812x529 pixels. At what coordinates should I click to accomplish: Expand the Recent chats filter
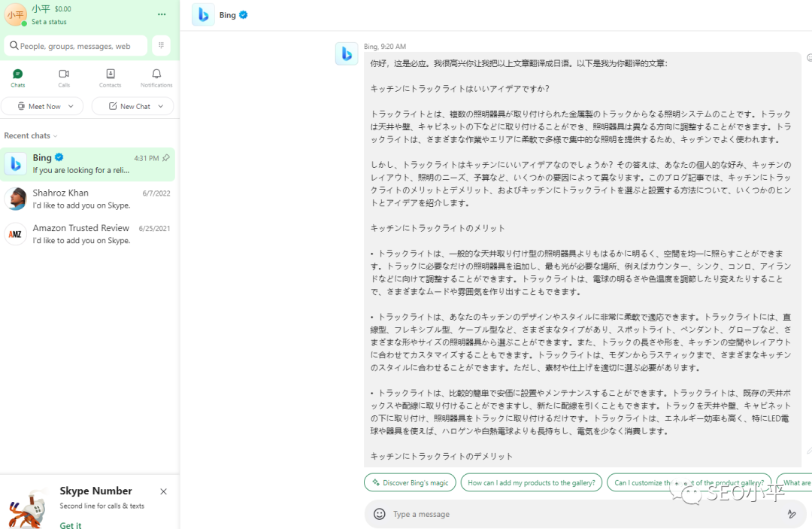pyautogui.click(x=31, y=135)
